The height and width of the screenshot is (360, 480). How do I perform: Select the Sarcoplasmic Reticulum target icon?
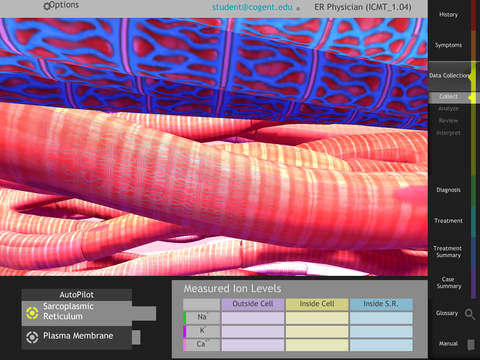coord(32,313)
